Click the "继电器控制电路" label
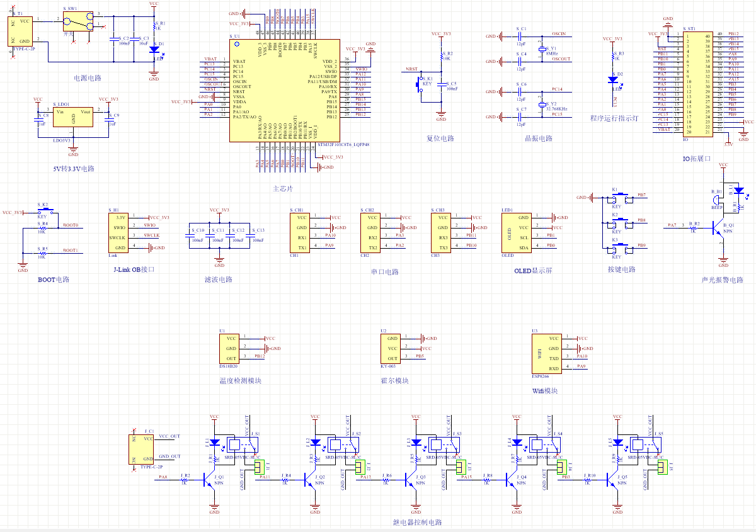 417,522
